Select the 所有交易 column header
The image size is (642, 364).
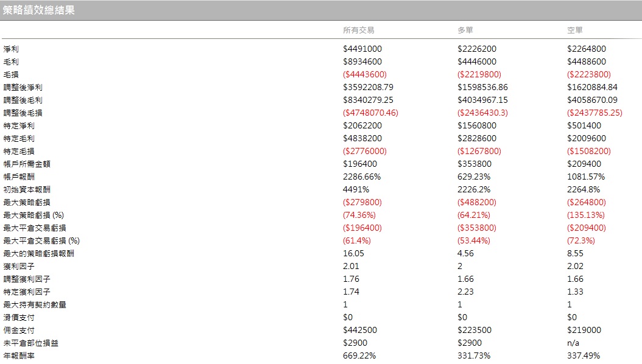tap(359, 30)
